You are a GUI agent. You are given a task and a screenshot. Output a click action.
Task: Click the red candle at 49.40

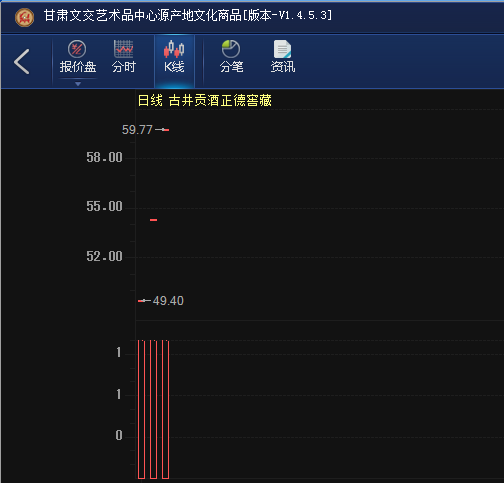click(x=141, y=301)
